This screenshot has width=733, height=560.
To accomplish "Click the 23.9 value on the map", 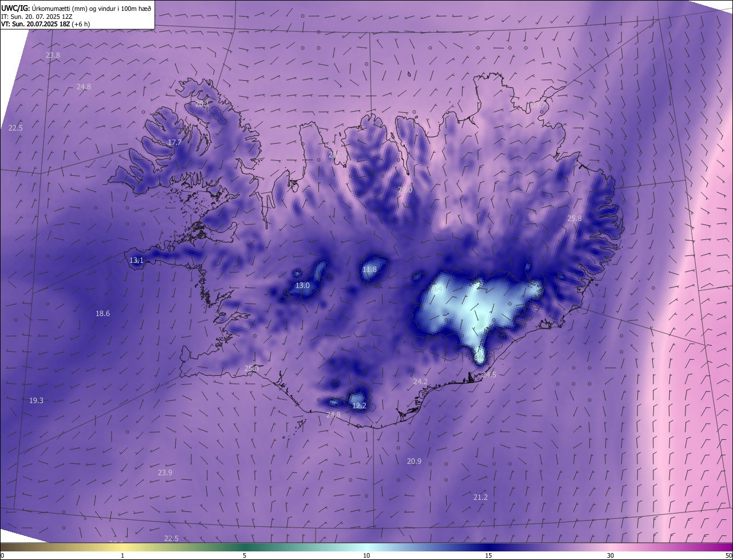I will click(165, 472).
